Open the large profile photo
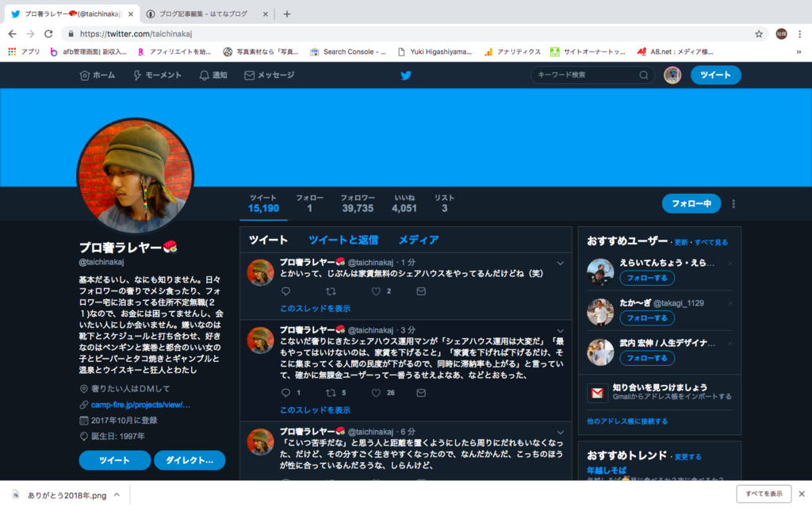This screenshot has height=508, width=812. 135,176
